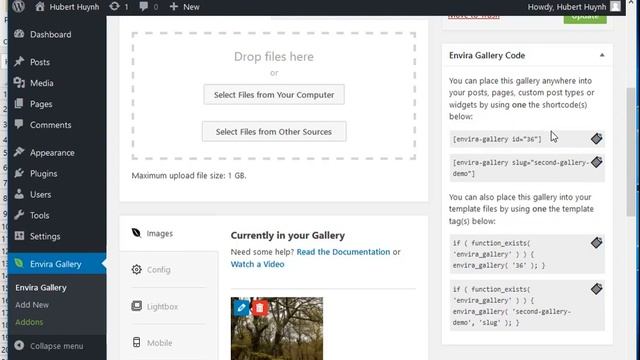Open Read the Documentation link
640x360 pixels.
(343, 252)
